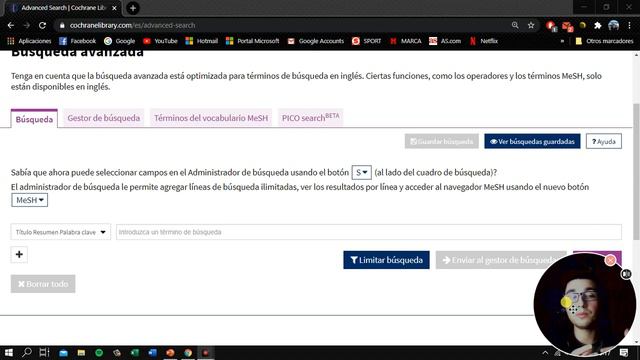Open the Windows taskbar search

click(x=27, y=352)
